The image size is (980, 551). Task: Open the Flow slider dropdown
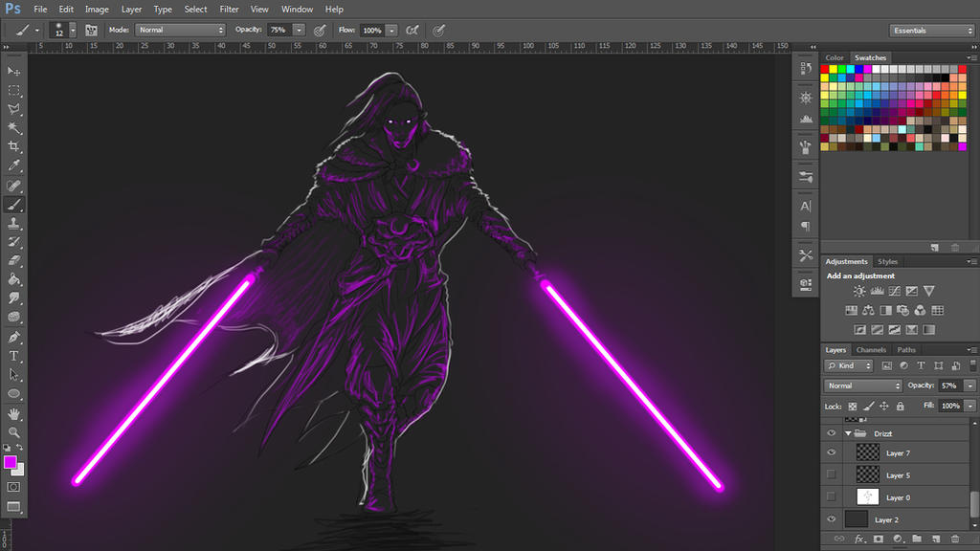point(391,30)
